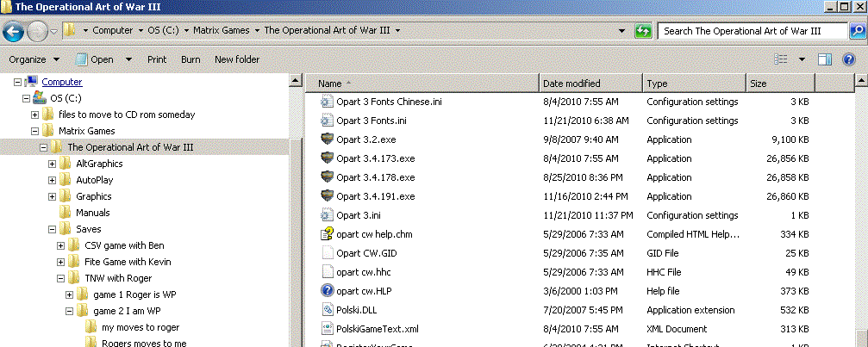Select the Polski.DLL file icon

coord(328,309)
